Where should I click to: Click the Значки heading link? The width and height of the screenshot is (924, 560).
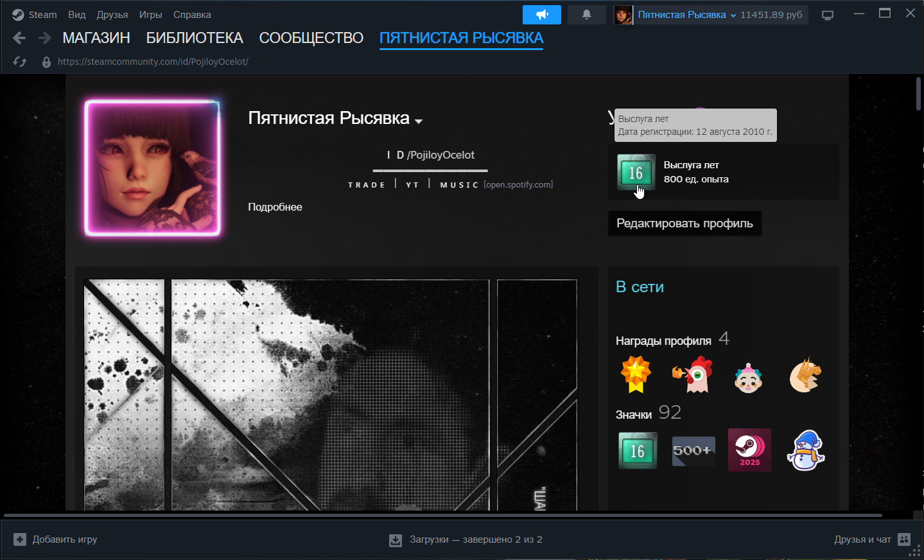point(634,415)
